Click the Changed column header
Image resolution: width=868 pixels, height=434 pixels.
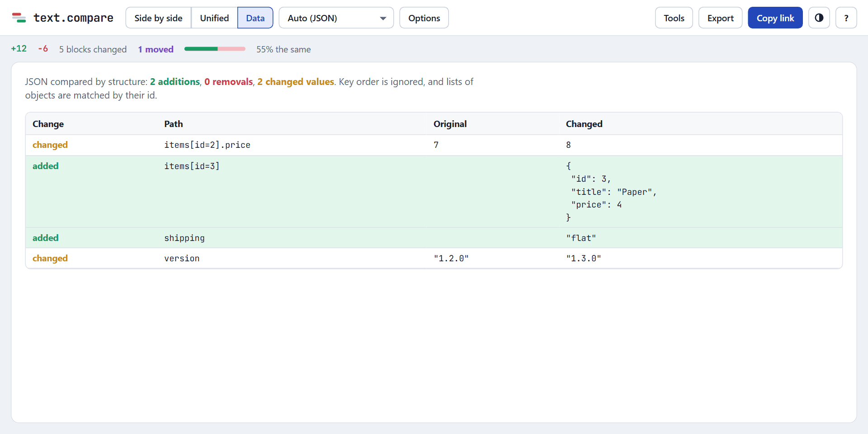[584, 124]
